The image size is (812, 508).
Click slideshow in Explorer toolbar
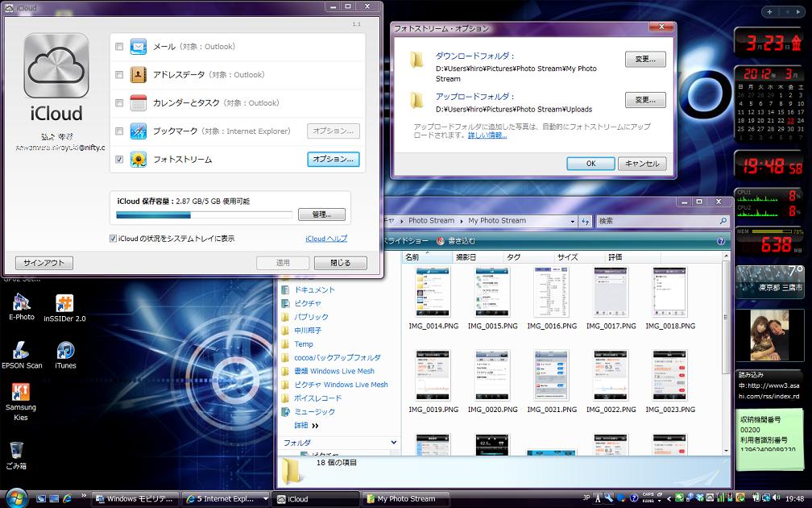coord(405,241)
